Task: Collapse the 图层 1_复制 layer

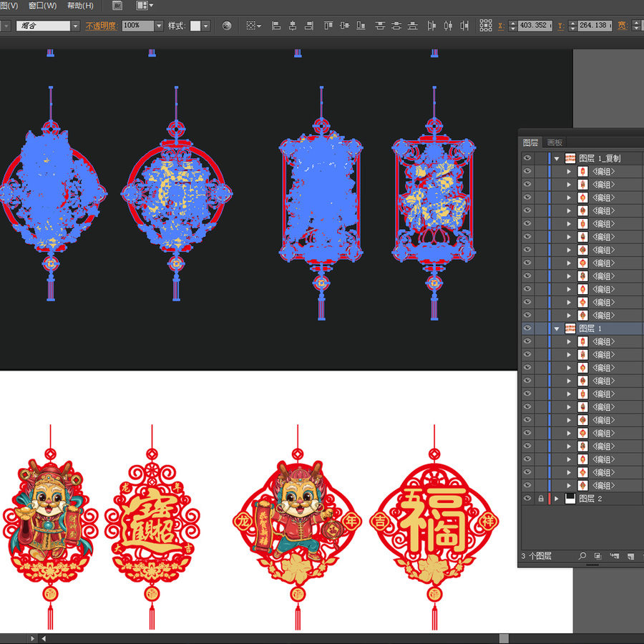Action: tap(557, 159)
